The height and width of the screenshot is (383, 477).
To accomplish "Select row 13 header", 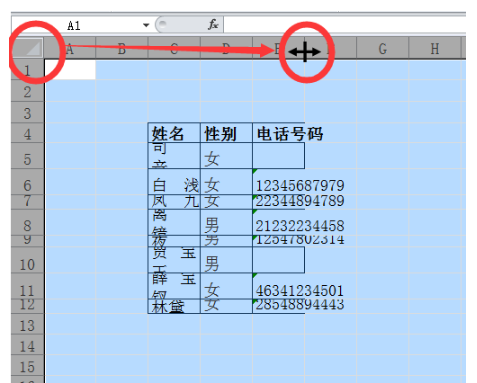I will click(x=28, y=324).
